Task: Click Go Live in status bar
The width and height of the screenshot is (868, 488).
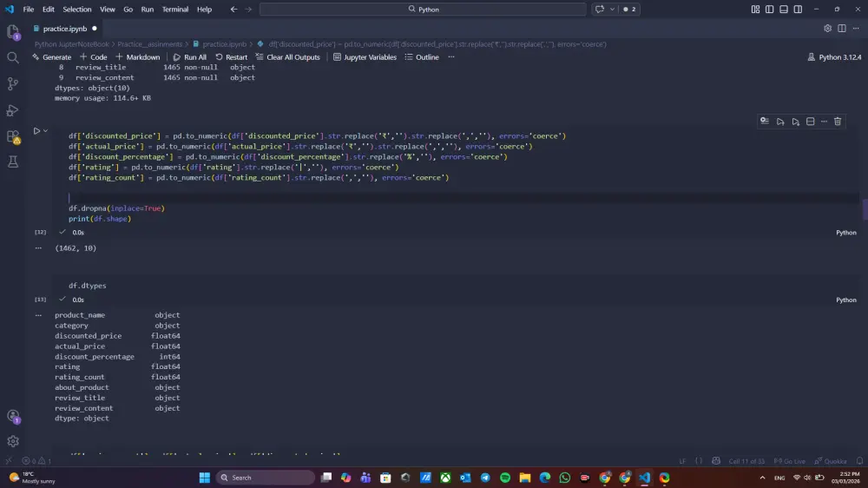Action: pyautogui.click(x=789, y=461)
